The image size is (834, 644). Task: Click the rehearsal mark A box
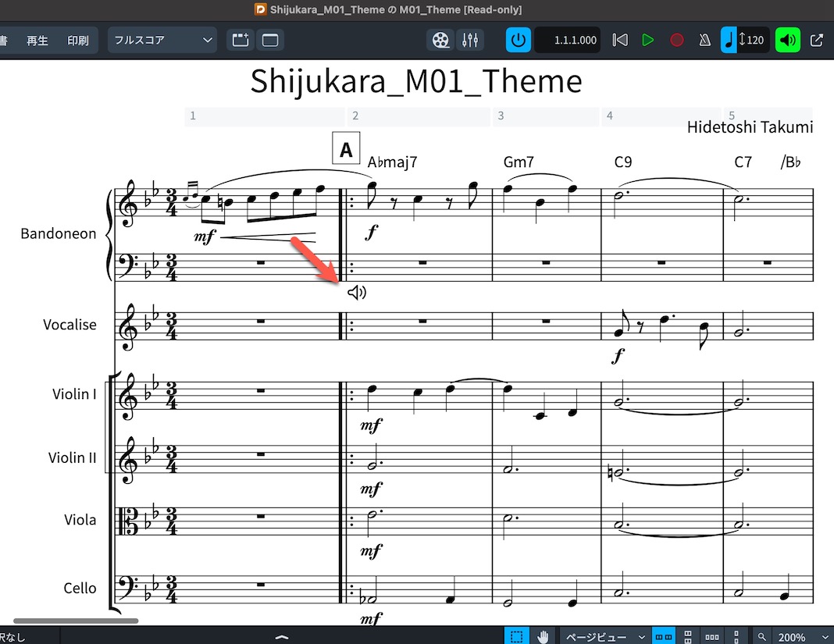(346, 148)
